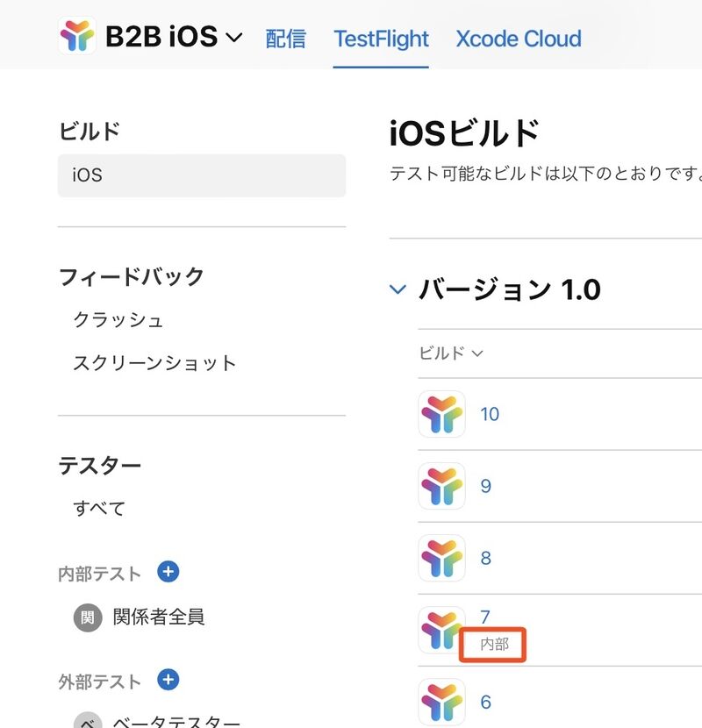Open スクリーンショット feedback in the sidebar

[x=154, y=363]
